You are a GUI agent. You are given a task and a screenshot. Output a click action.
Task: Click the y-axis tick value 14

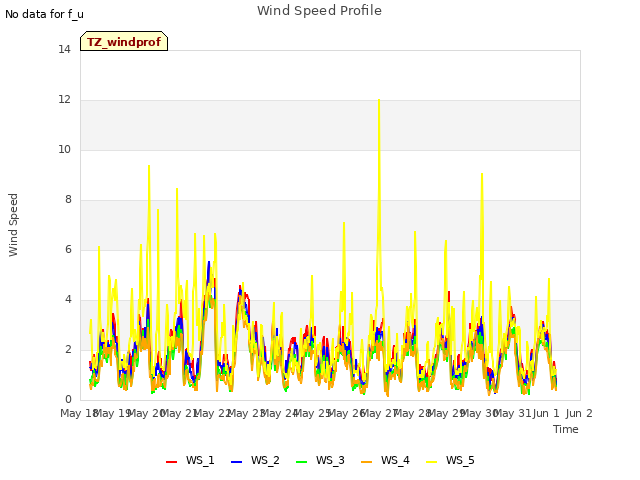64,49
